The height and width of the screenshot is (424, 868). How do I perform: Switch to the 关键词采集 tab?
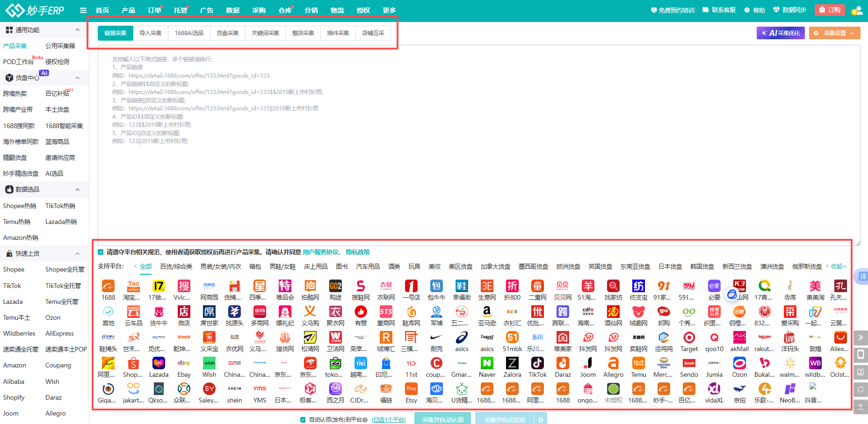265,33
